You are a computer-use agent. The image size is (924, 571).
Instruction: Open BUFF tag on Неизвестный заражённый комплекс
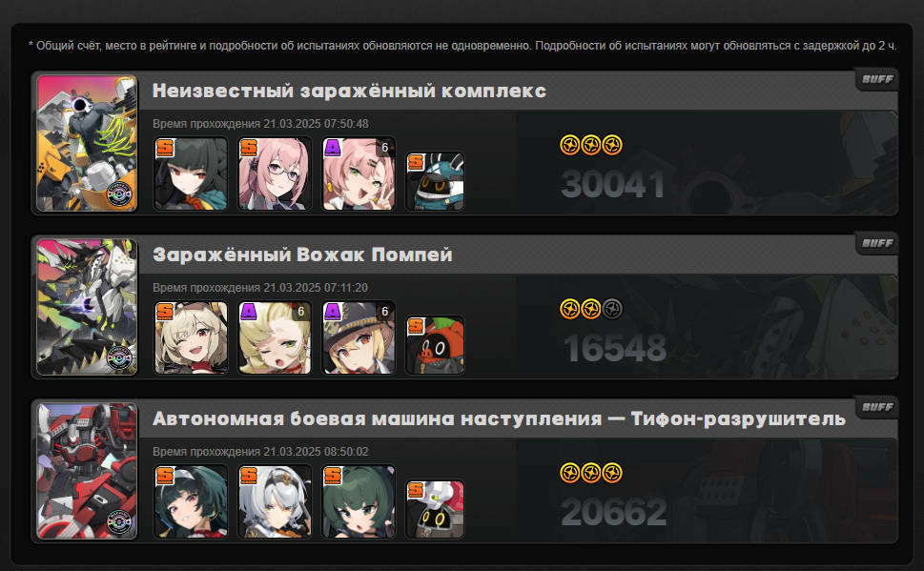click(x=877, y=79)
